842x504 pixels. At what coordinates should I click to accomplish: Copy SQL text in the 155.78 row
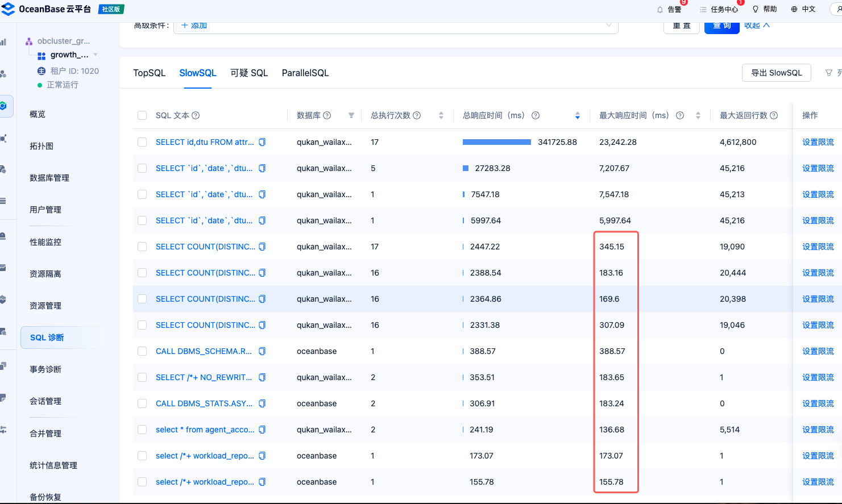[x=262, y=482]
